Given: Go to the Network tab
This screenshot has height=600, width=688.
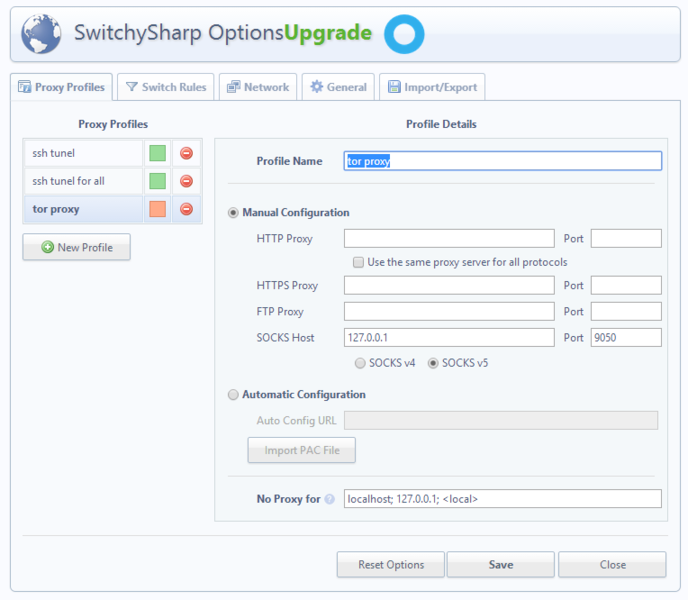Looking at the screenshot, I should 258,87.
